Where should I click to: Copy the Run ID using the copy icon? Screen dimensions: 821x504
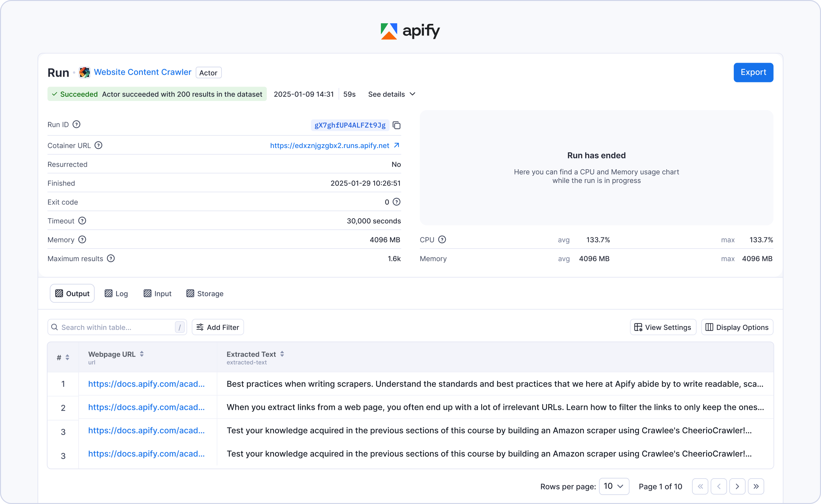pos(397,125)
